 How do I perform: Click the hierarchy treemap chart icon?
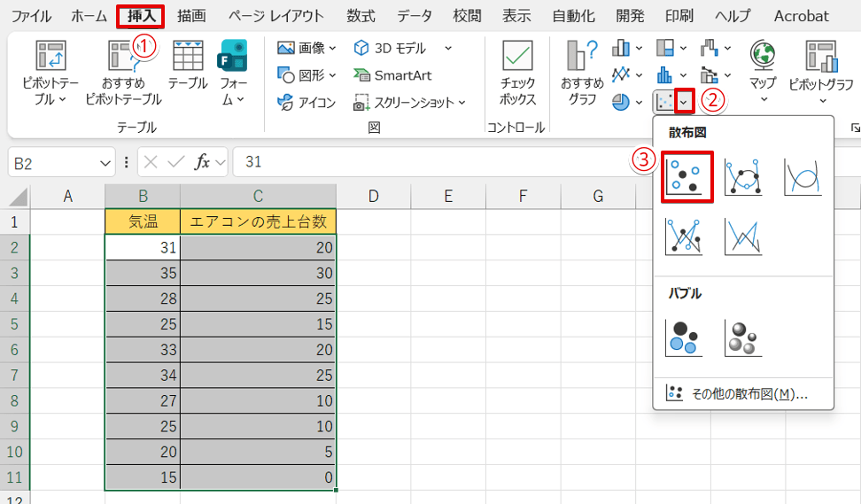tap(664, 49)
